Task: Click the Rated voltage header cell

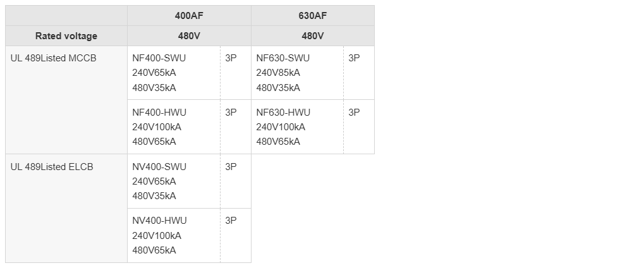Action: click(66, 36)
